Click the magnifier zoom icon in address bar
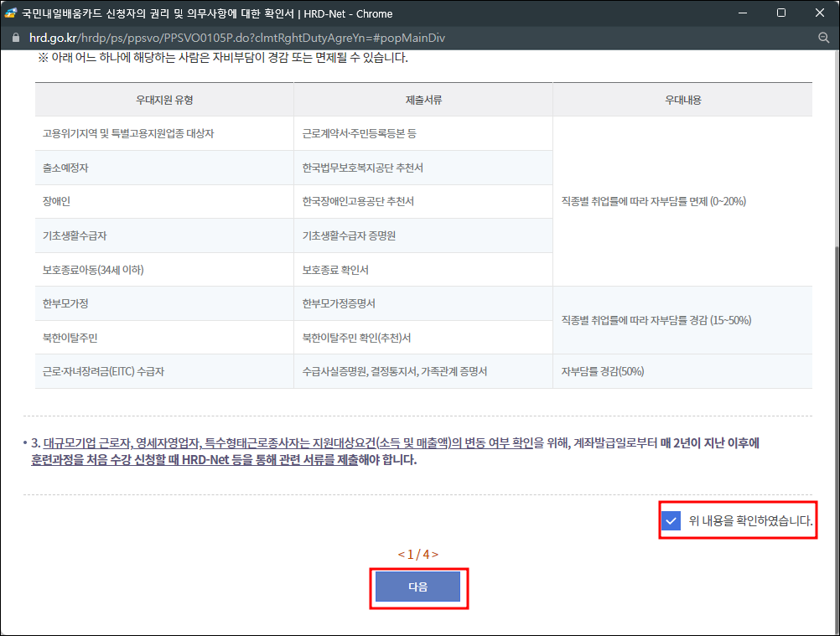 [x=825, y=38]
